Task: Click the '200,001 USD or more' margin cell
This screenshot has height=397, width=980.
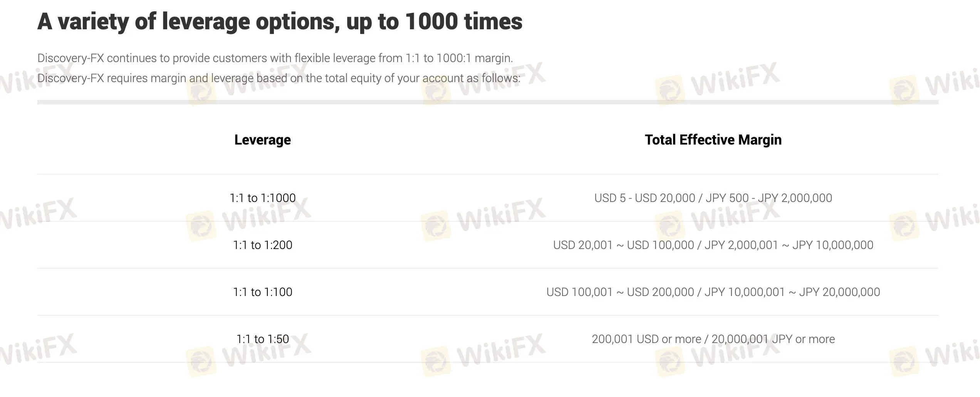Action: [713, 339]
